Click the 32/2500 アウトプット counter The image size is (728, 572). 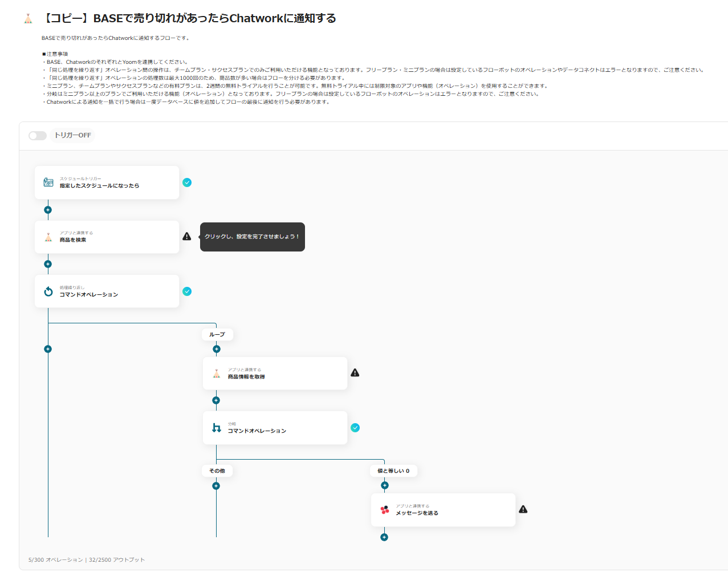(117, 560)
